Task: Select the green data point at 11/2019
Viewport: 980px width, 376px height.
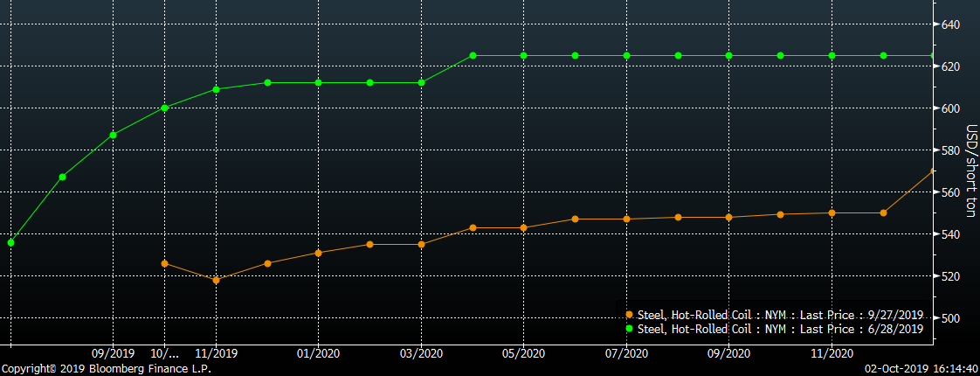Action: point(217,89)
